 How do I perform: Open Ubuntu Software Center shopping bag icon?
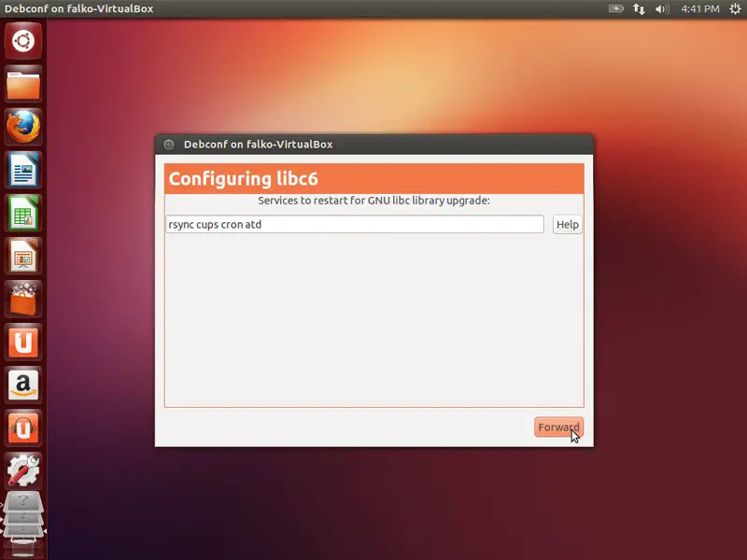23,299
